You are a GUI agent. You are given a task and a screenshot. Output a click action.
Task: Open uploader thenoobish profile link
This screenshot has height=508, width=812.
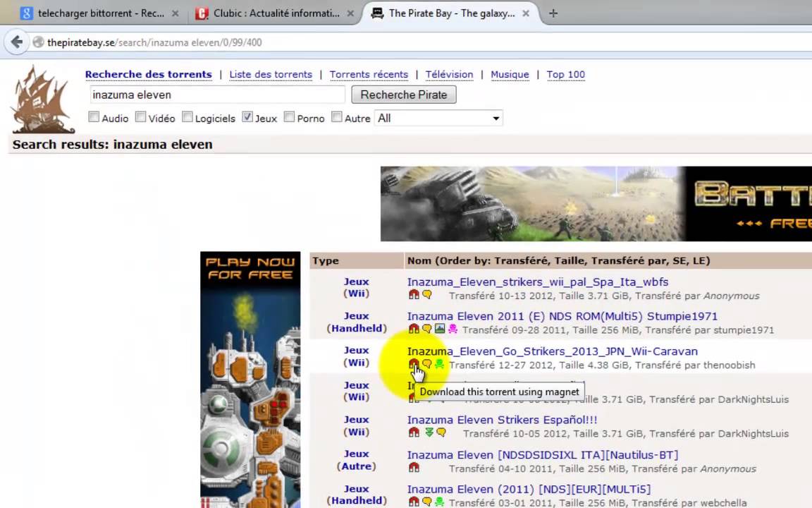click(x=729, y=365)
